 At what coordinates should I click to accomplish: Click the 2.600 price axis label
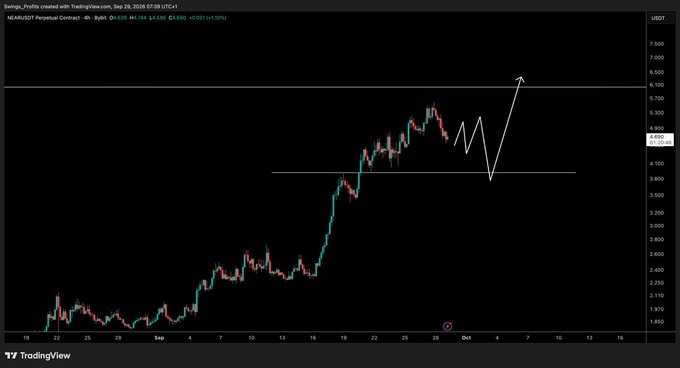pyautogui.click(x=657, y=254)
